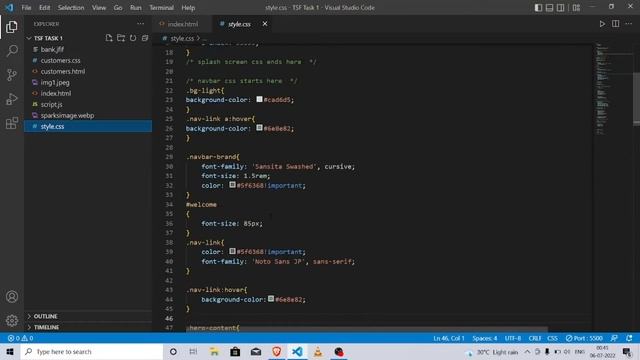Open the Go menu
The image size is (640, 360).
(118, 8)
